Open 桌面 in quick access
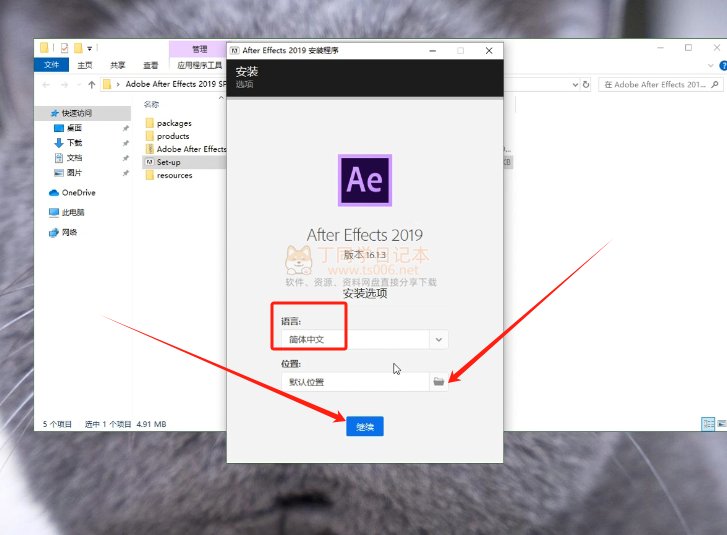Image resolution: width=727 pixels, height=535 pixels. [x=74, y=128]
